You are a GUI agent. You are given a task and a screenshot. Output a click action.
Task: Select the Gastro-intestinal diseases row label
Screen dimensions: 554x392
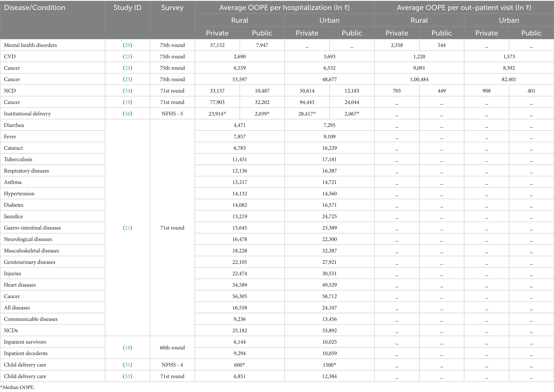[x=32, y=228]
